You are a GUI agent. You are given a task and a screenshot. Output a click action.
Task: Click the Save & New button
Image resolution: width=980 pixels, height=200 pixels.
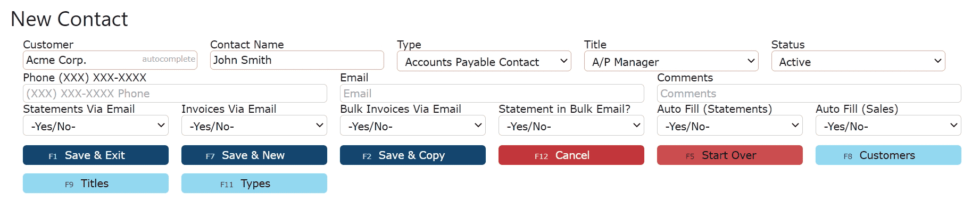coord(254,155)
